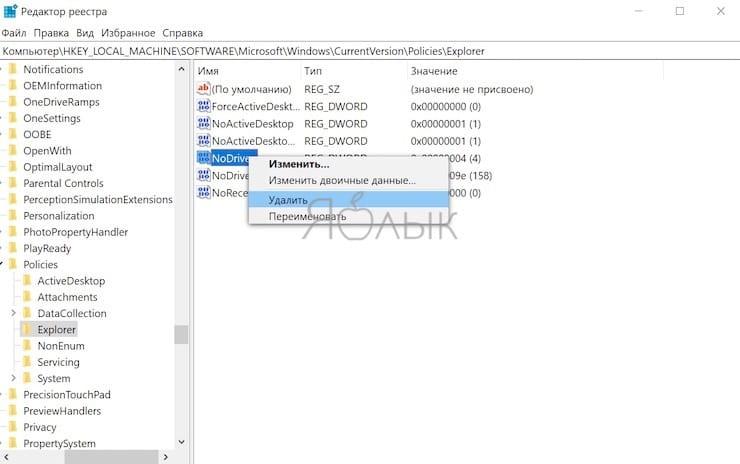Click the Notifications folder icon
This screenshot has height=464, width=740.
(x=13, y=69)
